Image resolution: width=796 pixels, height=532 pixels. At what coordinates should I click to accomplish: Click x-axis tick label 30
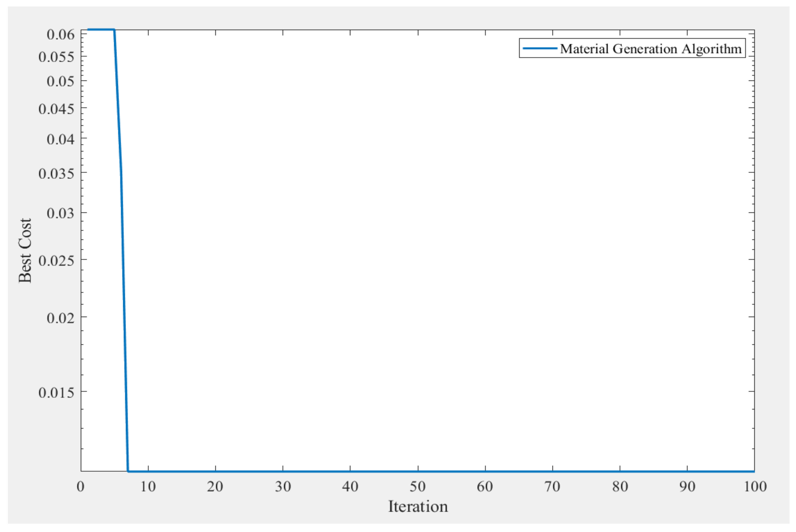point(283,487)
